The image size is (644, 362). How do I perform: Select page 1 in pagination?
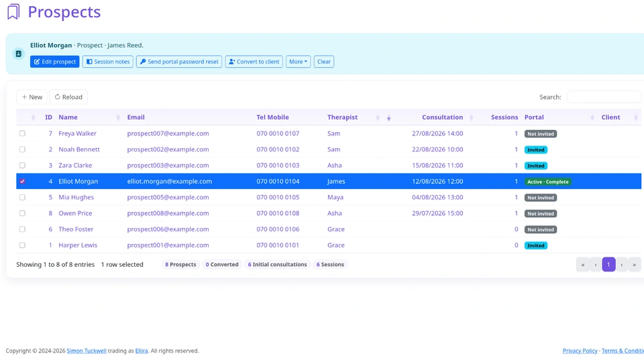[608, 265]
